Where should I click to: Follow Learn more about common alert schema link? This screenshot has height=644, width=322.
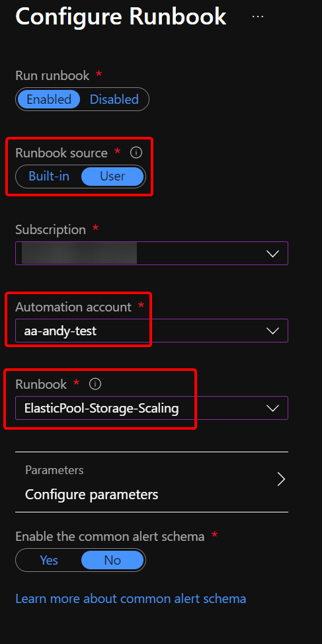131,598
